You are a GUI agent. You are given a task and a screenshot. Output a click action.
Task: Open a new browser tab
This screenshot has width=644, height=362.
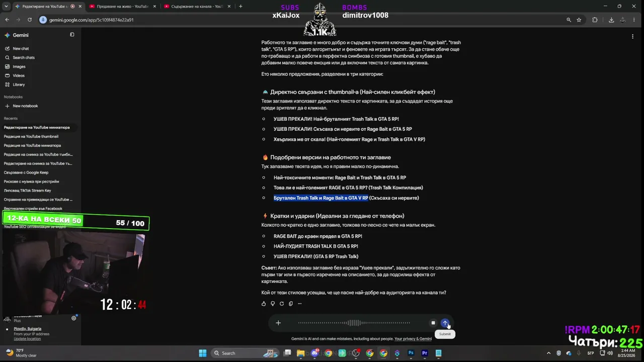(x=240, y=7)
